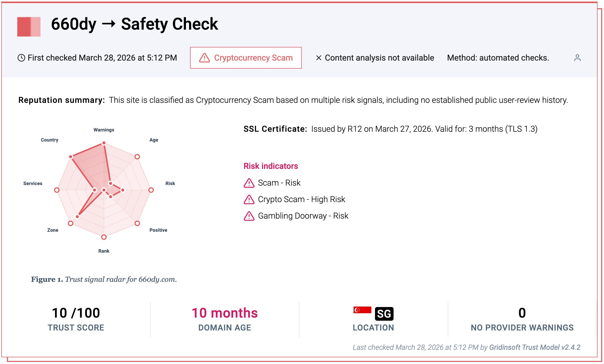
Task: Click the 10 /100 Trust Score value
Action: tap(76, 313)
